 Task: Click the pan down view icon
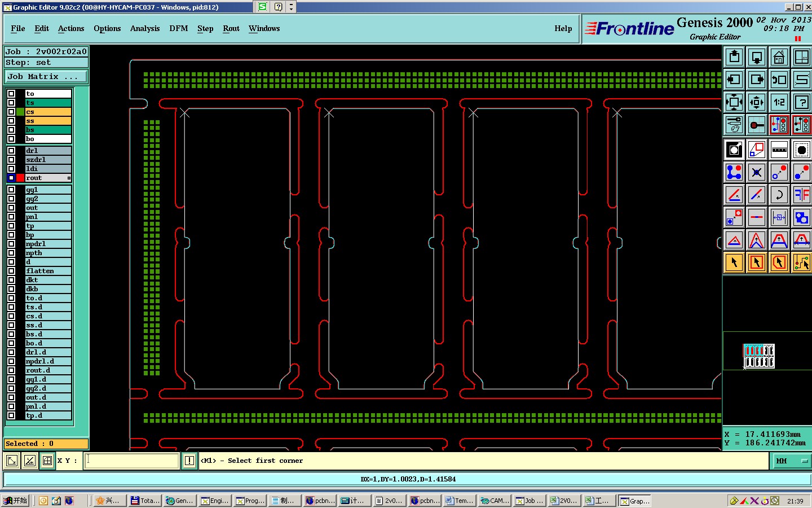tap(757, 57)
